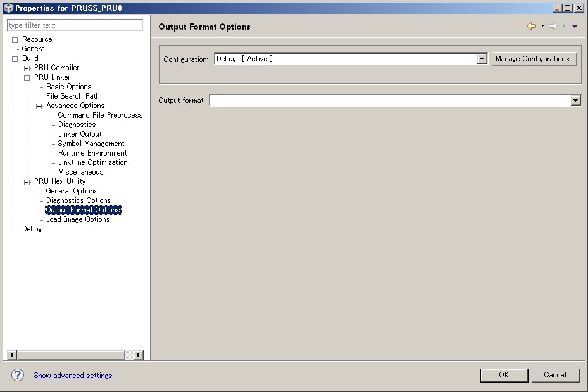Close the Properties dialog
588x392 pixels.
[x=579, y=8]
